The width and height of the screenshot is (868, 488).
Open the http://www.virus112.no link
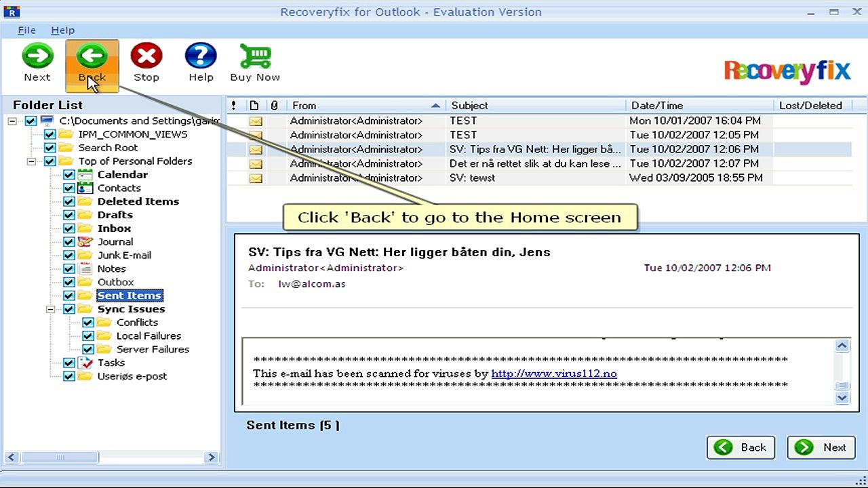pos(554,373)
